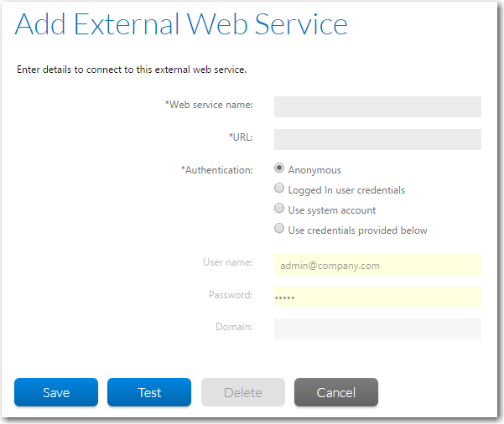504x424 pixels.
Task: Select the Use system account radio button
Action: 279,209
